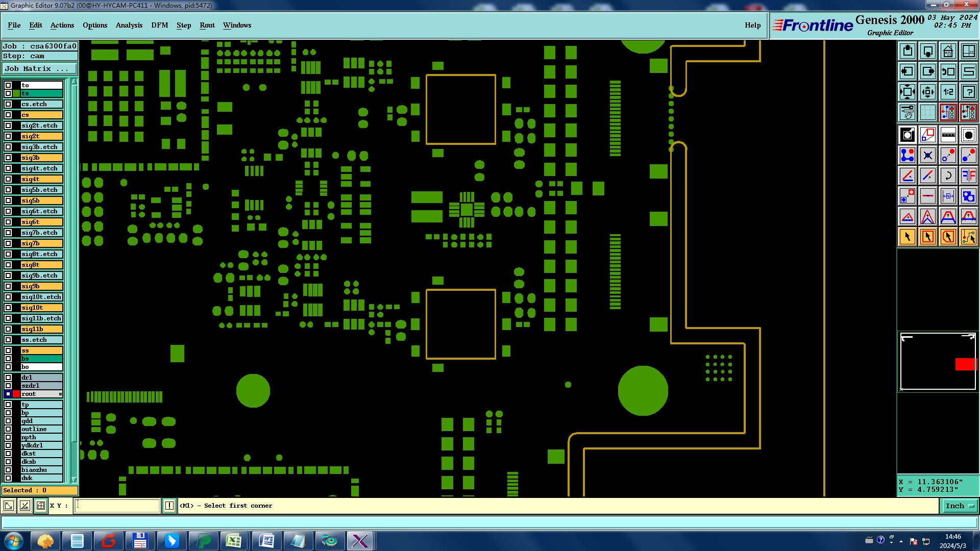Image resolution: width=980 pixels, height=551 pixels.
Task: Click the question mark help-area icon
Action: pos(968,92)
